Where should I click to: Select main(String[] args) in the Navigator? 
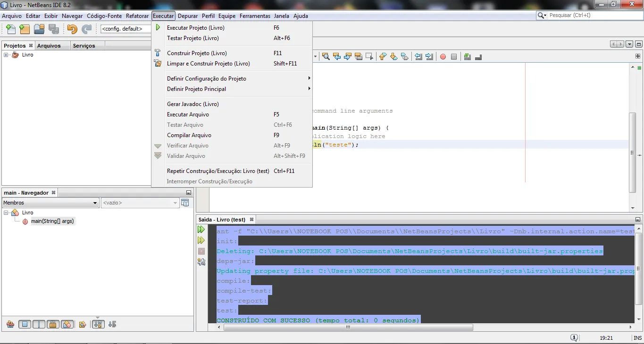click(52, 221)
